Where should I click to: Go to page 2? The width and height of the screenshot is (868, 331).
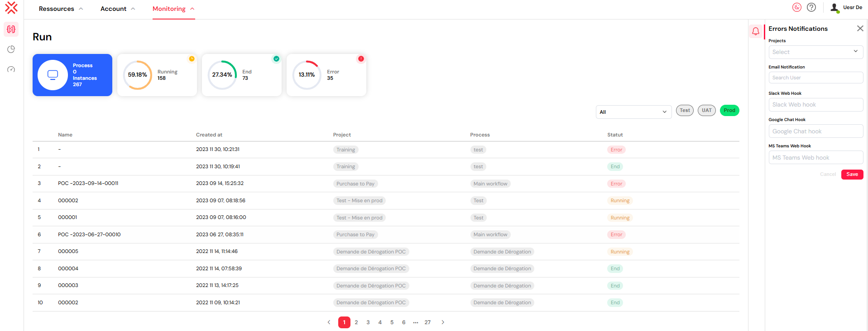tap(356, 322)
